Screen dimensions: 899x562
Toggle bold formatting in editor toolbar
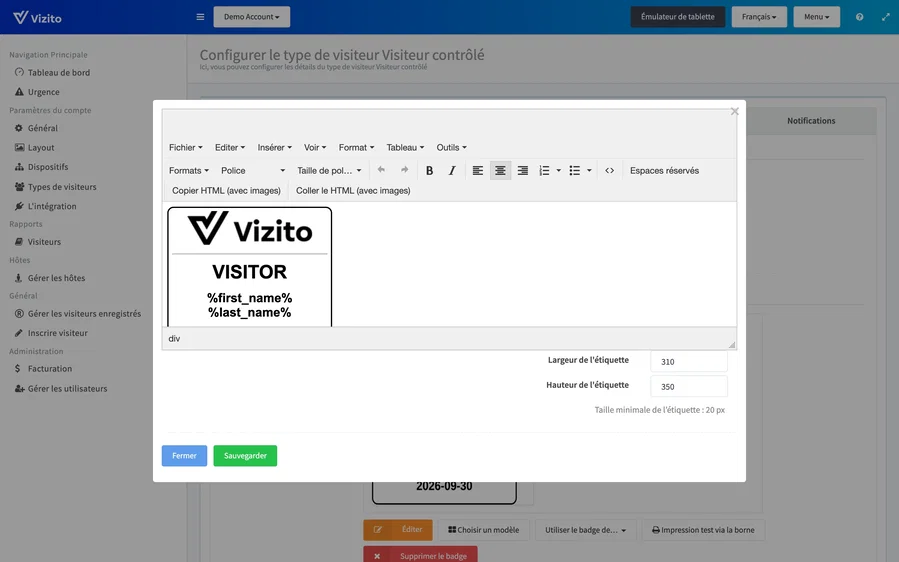click(x=429, y=170)
